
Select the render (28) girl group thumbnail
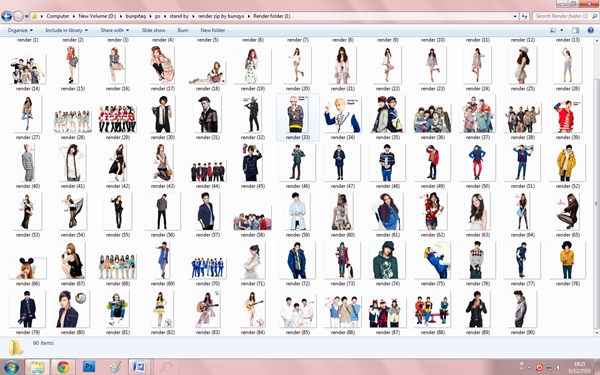(72, 121)
